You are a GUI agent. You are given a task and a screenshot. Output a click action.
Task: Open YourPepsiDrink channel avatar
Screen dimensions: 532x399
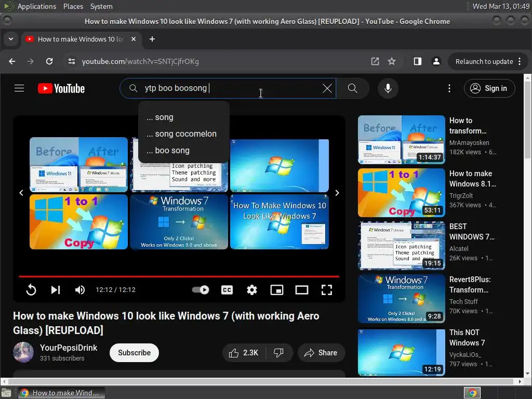pyautogui.click(x=23, y=353)
